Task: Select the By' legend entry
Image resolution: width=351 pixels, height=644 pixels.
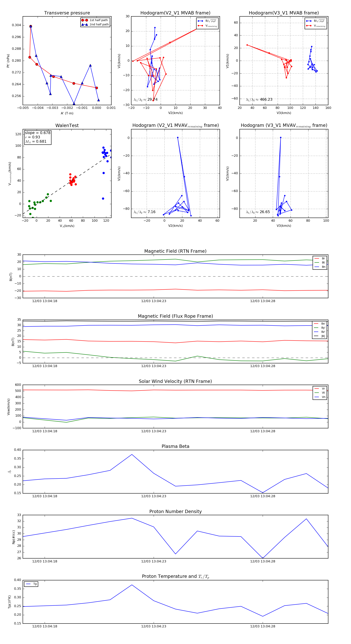Action: pyautogui.click(x=320, y=328)
